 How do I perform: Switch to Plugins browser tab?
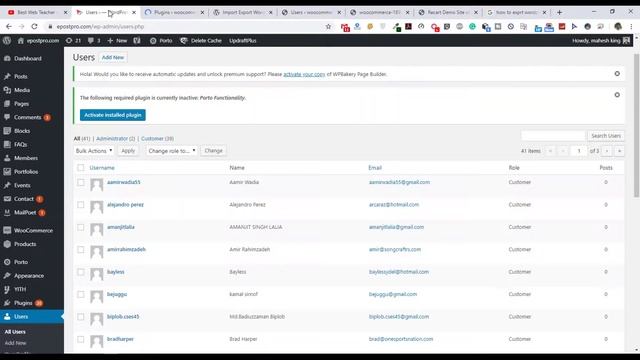pos(174,12)
